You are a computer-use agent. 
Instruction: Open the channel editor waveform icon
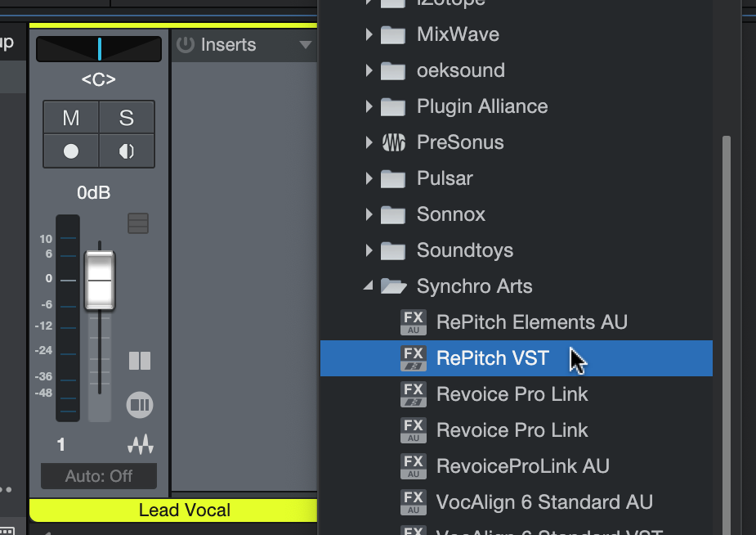[x=140, y=445]
